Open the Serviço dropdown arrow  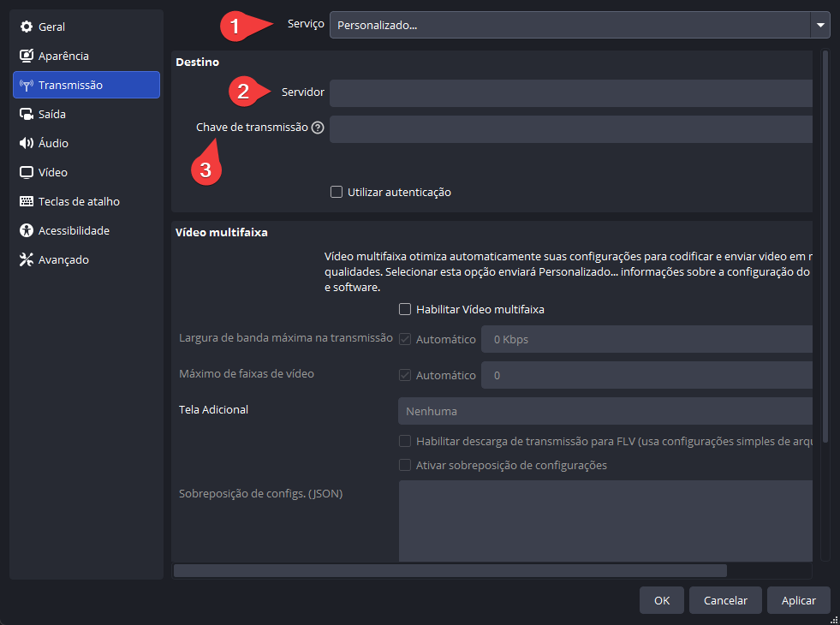click(x=820, y=25)
